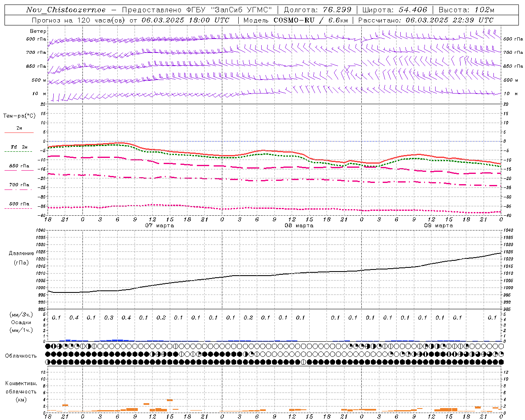The height and width of the screenshot is (420, 525).
Task: Select the latitude value Широта: 54.406
Action: pos(395,10)
